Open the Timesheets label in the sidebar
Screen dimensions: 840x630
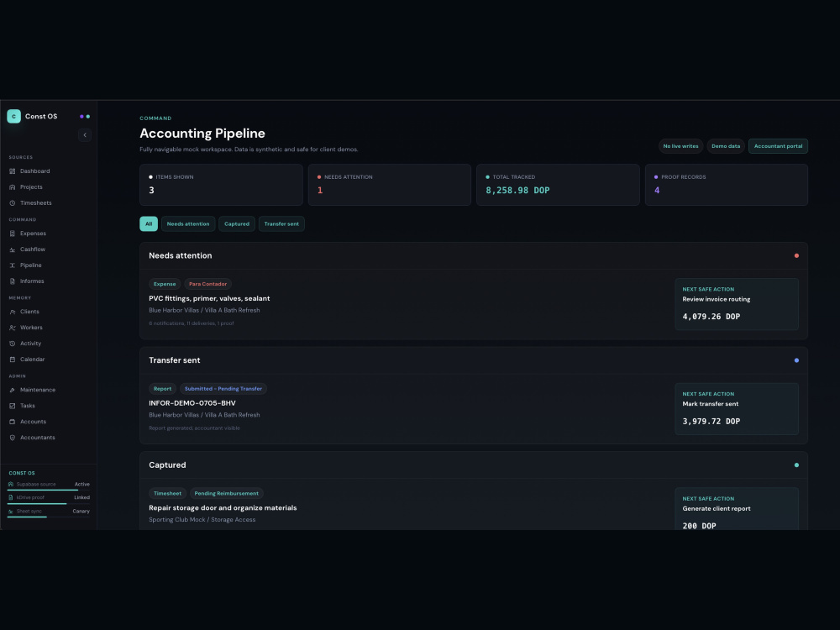tap(36, 203)
